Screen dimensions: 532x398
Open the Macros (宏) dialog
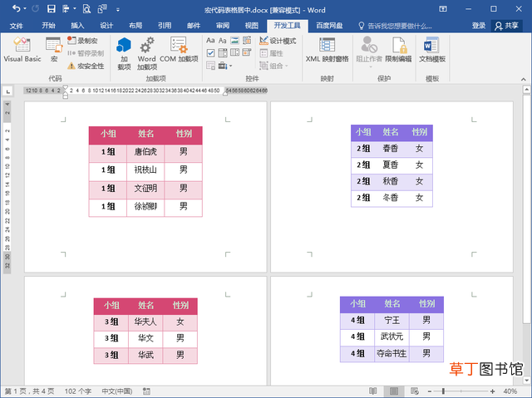54,50
